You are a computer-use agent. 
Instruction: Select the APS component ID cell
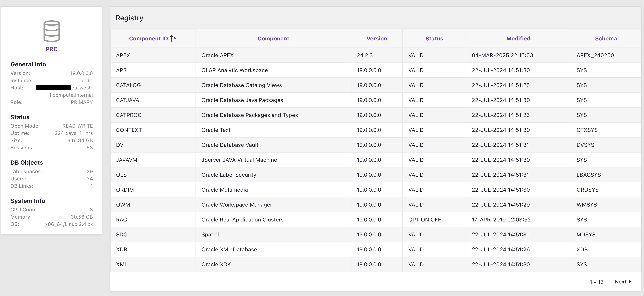[x=153, y=70]
